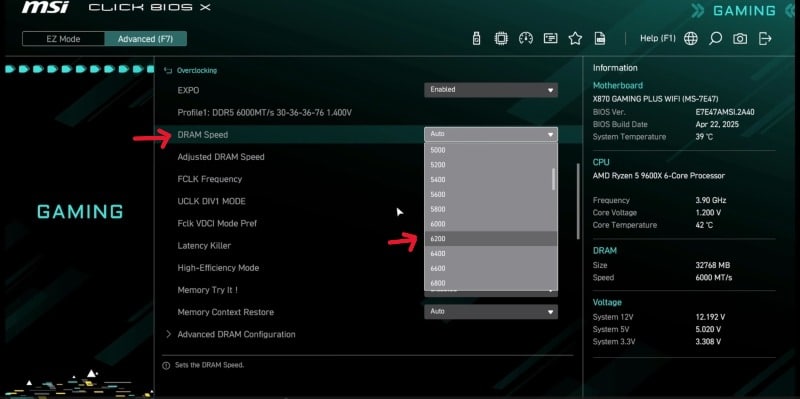Select the 'Memory Try It !' row label

[x=208, y=290]
